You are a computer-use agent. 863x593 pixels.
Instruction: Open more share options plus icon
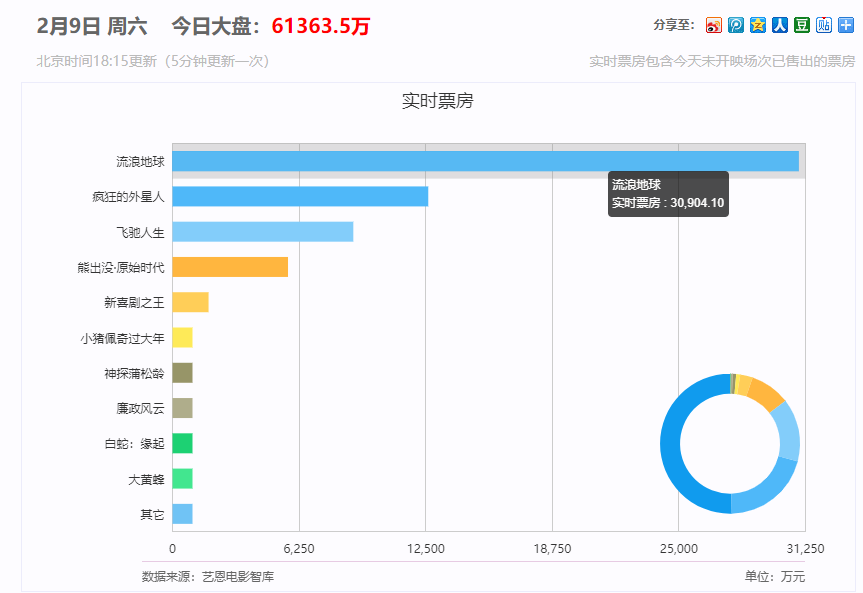coord(845,25)
